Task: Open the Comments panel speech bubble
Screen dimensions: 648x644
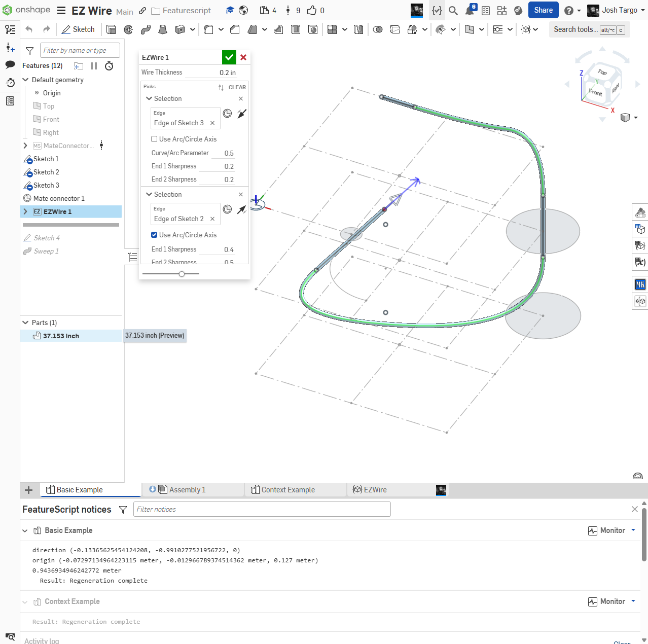Action: coord(10,64)
